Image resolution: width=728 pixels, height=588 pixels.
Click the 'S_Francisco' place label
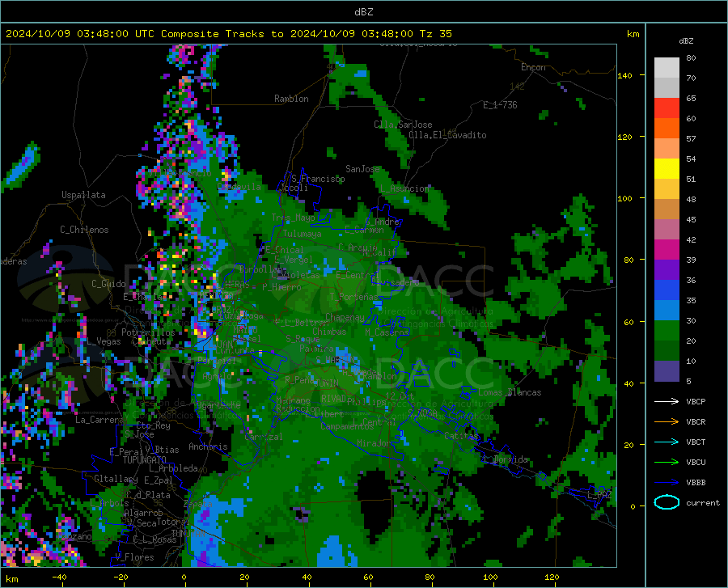pos(318,179)
